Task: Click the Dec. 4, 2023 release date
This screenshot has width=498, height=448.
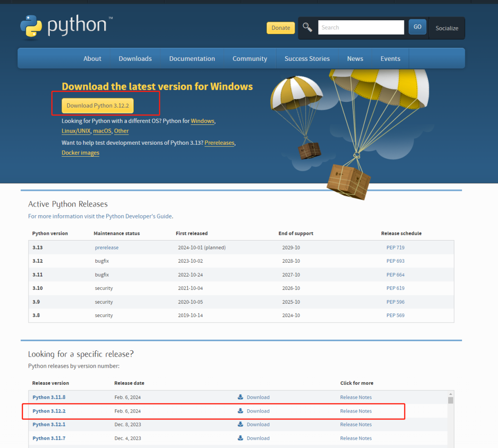Action: pos(128,438)
